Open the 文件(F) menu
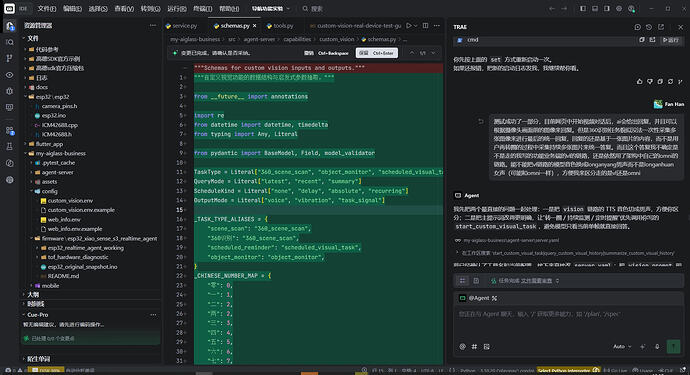The image size is (690, 375). [x=47, y=8]
